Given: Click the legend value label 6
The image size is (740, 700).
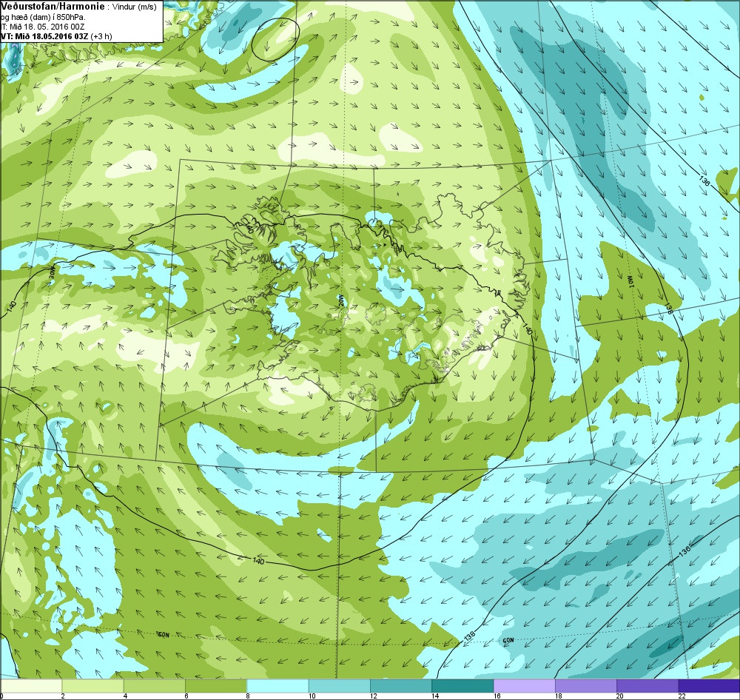Looking at the screenshot, I should 186,696.
